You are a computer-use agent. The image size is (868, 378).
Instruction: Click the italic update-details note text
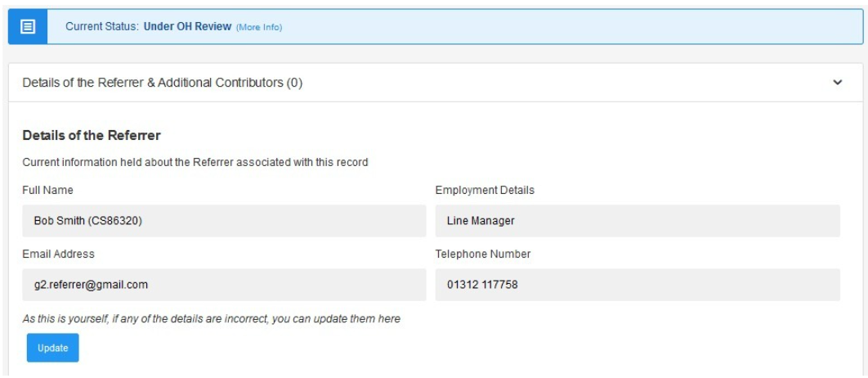pyautogui.click(x=211, y=319)
